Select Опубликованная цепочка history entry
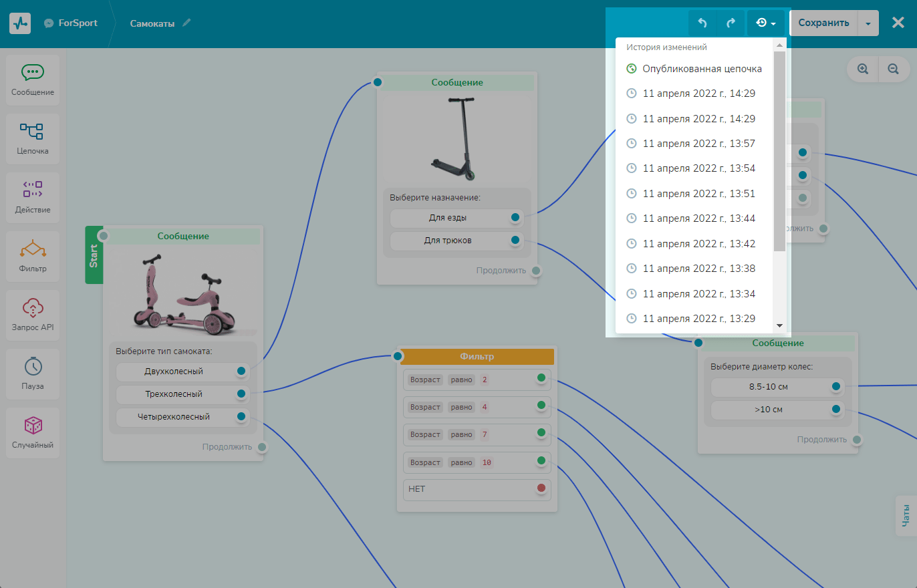This screenshot has width=917, height=588. 701,69
